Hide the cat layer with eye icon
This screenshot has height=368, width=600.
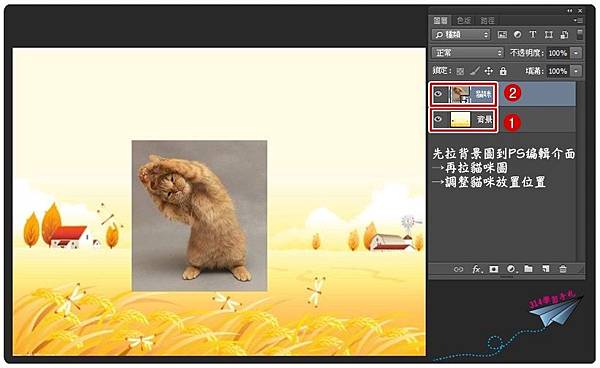pyautogui.click(x=439, y=94)
